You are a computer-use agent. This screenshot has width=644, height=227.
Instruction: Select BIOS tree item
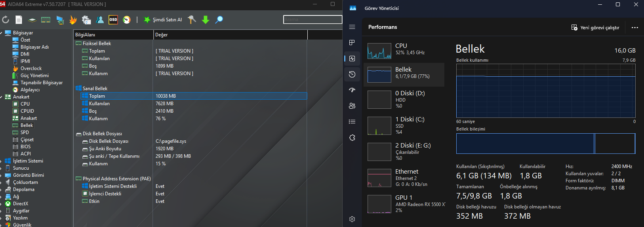(25, 147)
